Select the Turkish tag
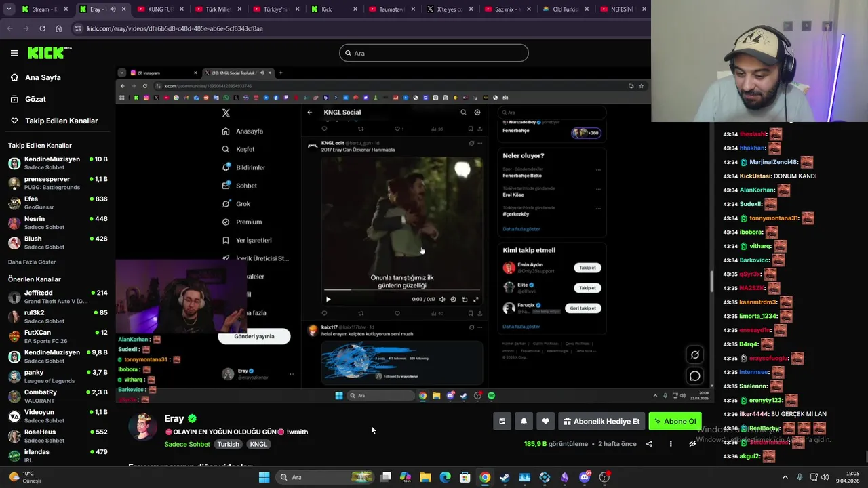868x488 pixels. pos(228,445)
